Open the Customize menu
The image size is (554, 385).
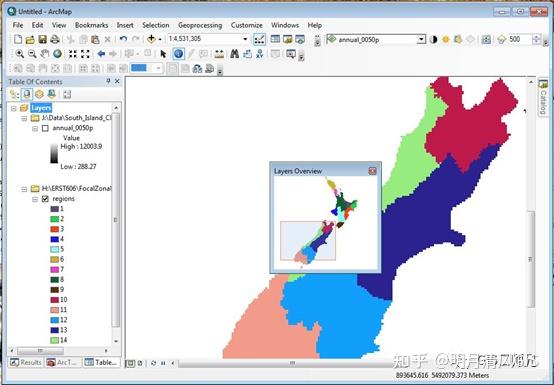click(247, 25)
